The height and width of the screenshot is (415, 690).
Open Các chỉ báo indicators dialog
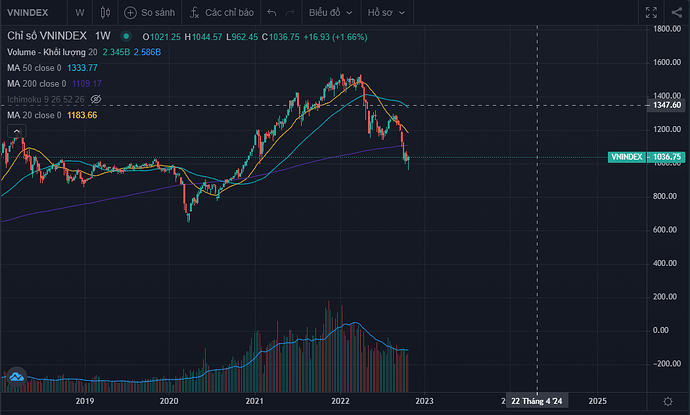click(x=222, y=12)
